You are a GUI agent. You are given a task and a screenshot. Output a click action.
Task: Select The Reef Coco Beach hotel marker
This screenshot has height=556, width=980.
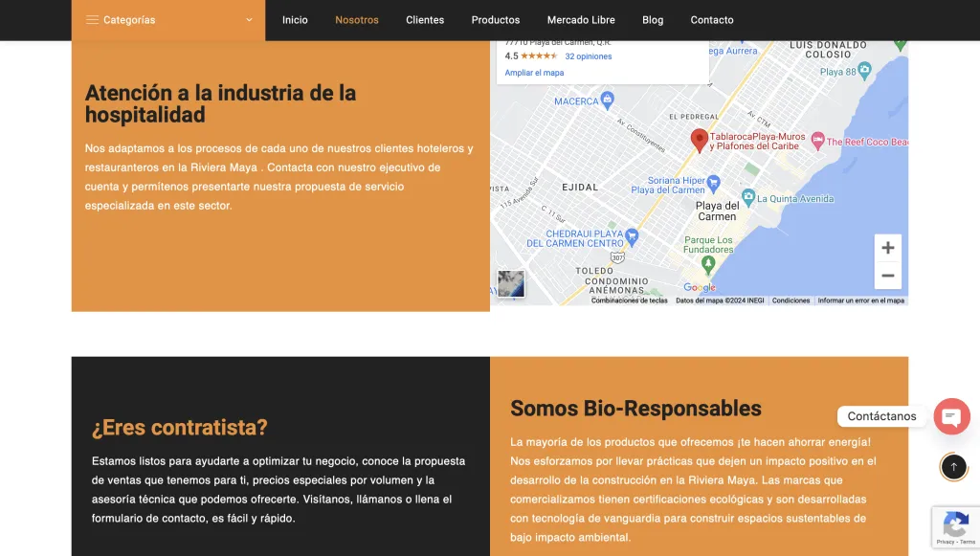pyautogui.click(x=817, y=141)
